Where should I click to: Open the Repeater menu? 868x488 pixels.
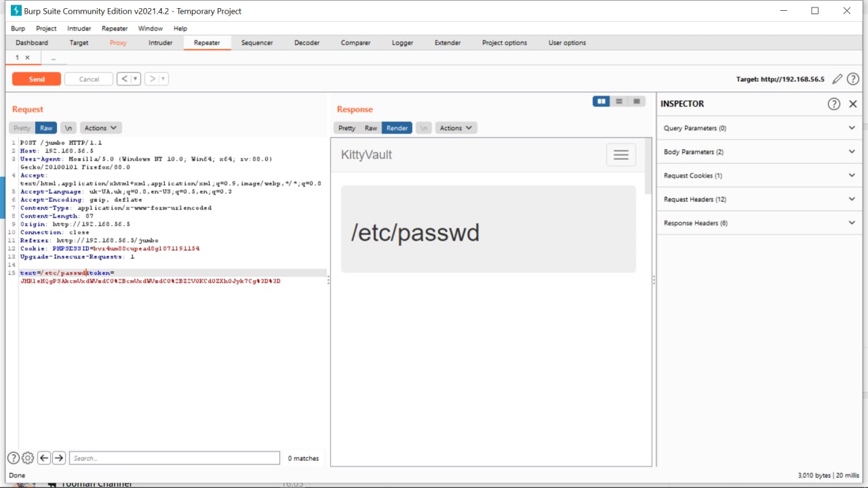[115, 28]
